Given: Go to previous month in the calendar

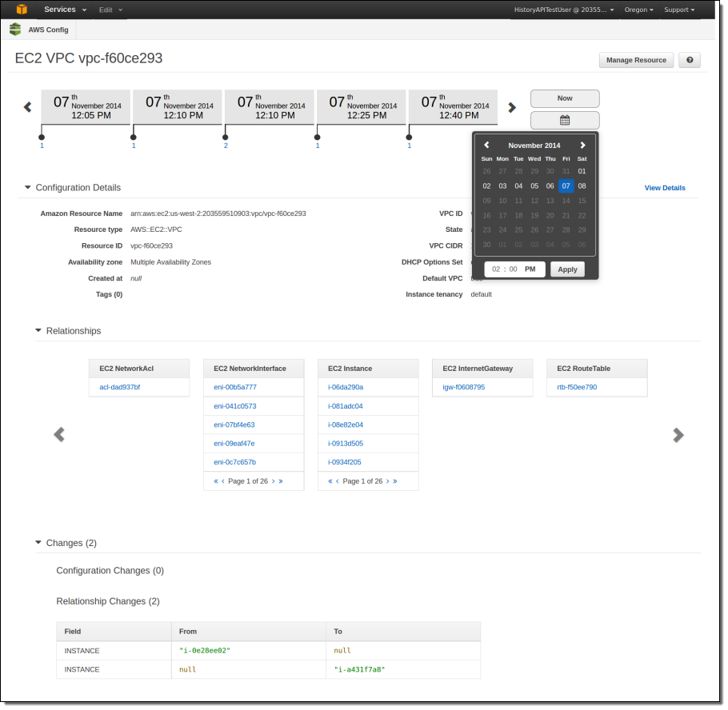Looking at the screenshot, I should click(486, 145).
